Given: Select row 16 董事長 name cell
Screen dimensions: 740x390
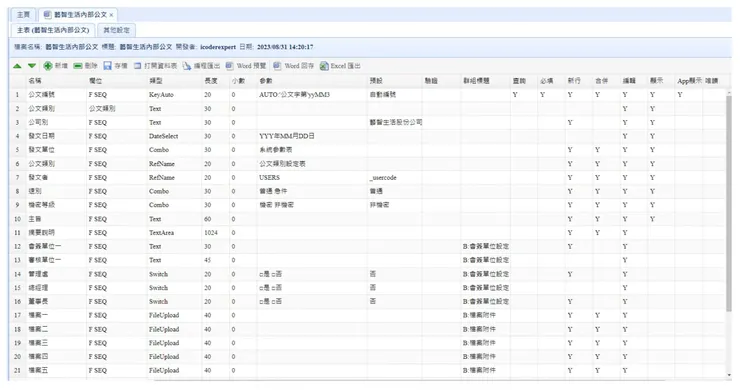Looking at the screenshot, I should 56,301.
